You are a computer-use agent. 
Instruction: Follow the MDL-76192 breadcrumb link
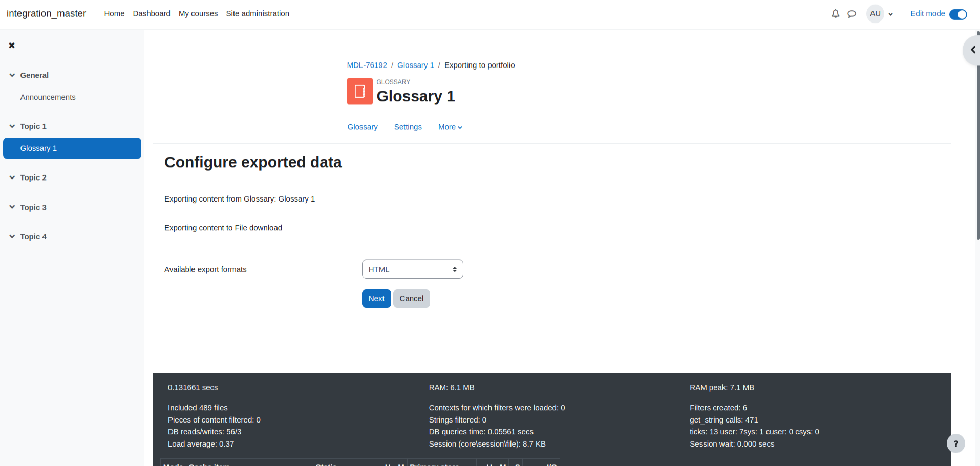(x=367, y=65)
